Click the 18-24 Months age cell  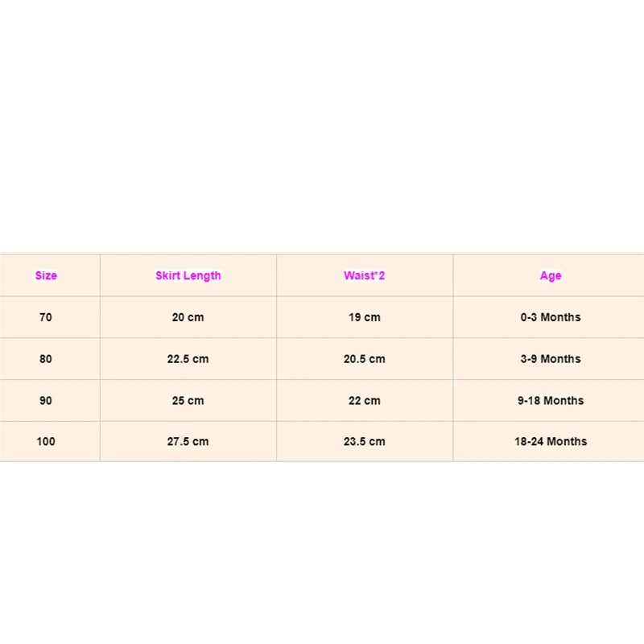551,441
